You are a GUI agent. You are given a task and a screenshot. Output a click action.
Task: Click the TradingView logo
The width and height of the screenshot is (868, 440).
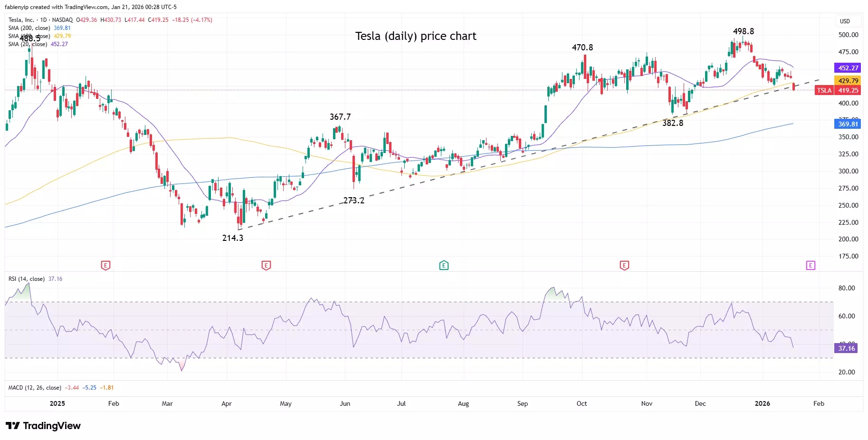(43, 426)
